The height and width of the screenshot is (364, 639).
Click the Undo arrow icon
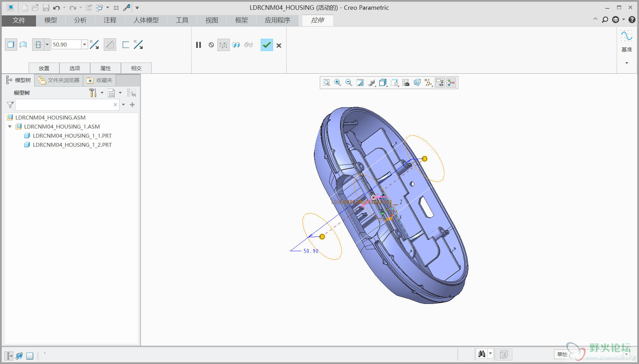57,8
